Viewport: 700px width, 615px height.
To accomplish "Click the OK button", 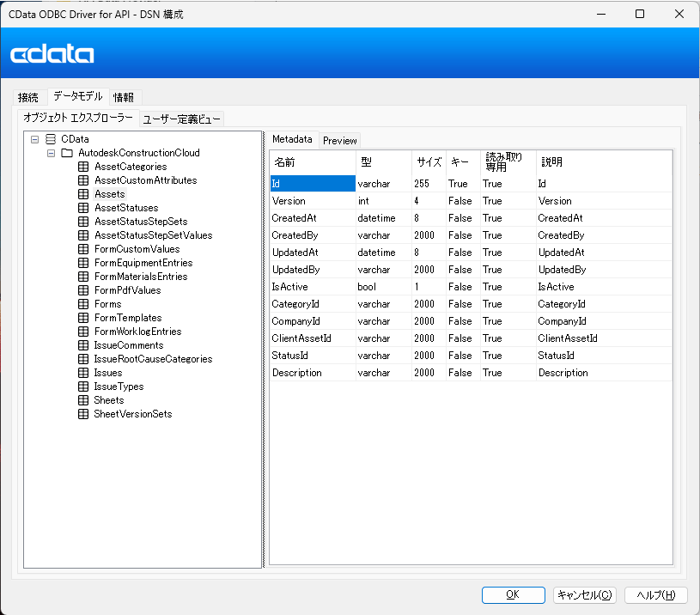I will [x=514, y=595].
